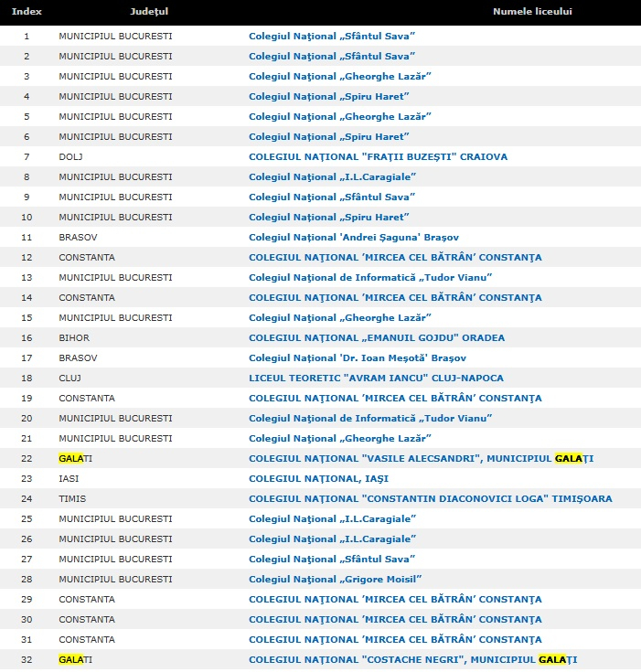641x672 pixels.
Task: Select the DOLJ county cell
Action: click(x=71, y=156)
